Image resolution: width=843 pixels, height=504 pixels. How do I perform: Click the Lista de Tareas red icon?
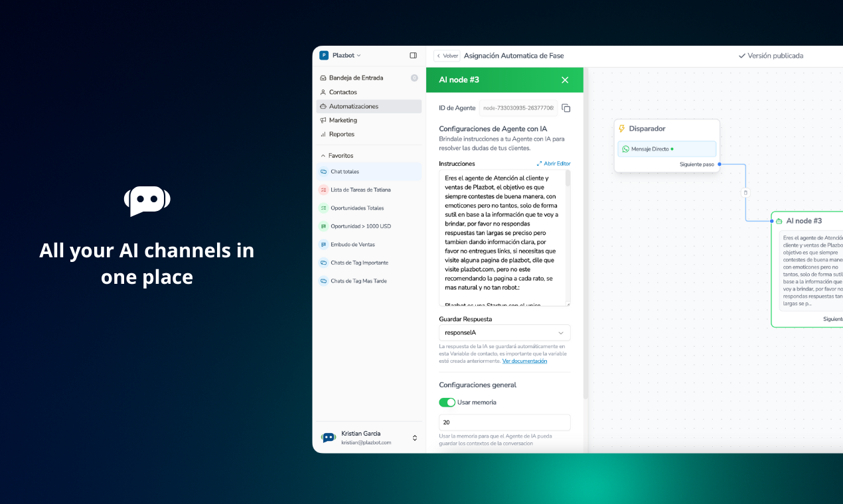[323, 190]
